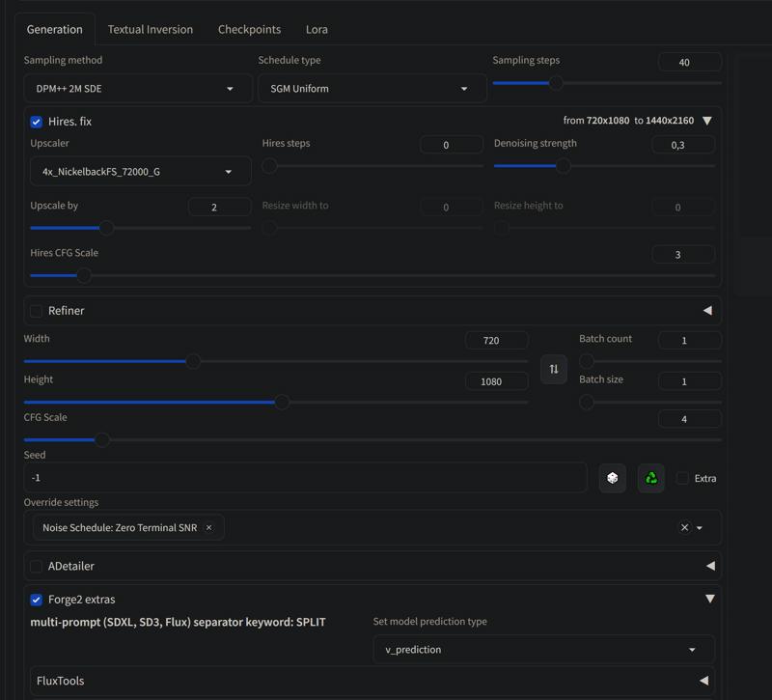This screenshot has height=700, width=772.
Task: Open the Upscaler dropdown
Action: pyautogui.click(x=141, y=172)
